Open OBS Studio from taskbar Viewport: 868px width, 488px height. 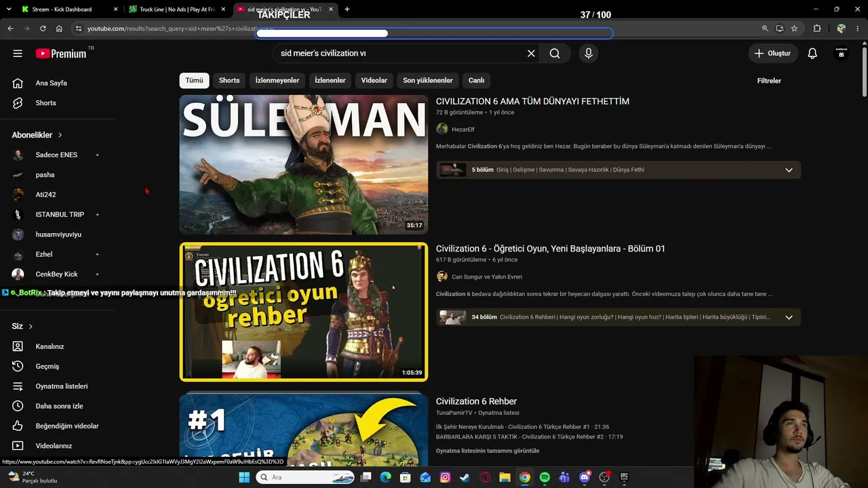604,477
